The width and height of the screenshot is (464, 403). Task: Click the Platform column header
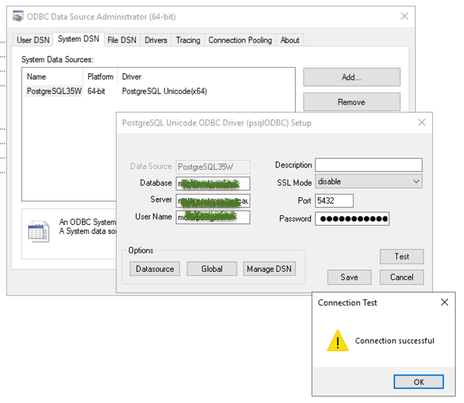(100, 77)
